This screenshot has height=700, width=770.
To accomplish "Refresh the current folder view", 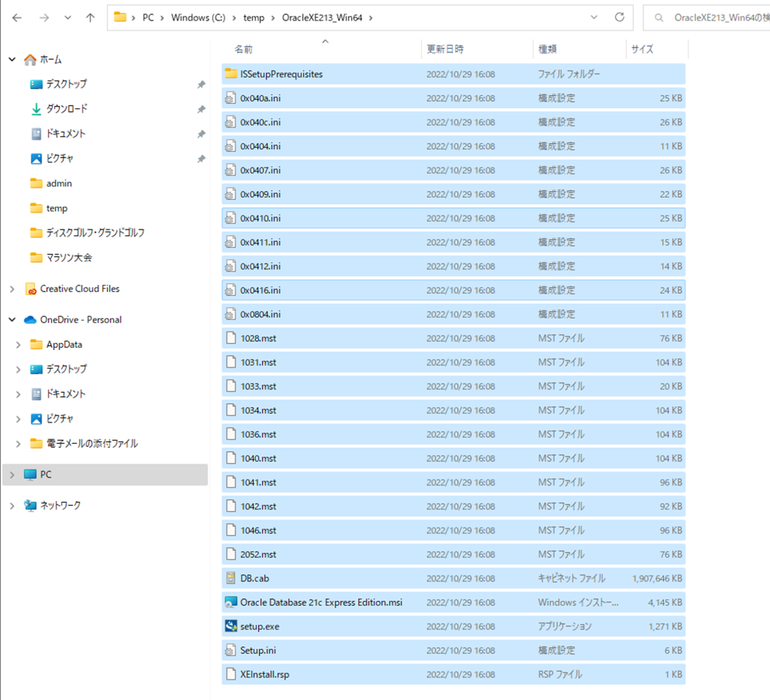I will point(620,18).
